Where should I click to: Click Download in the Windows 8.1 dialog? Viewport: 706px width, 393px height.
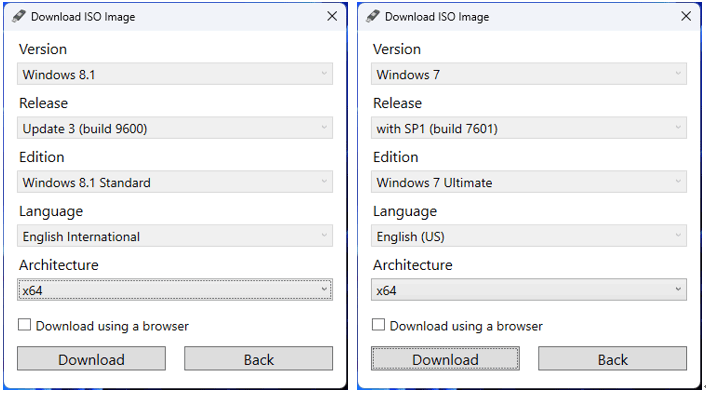[x=91, y=359]
